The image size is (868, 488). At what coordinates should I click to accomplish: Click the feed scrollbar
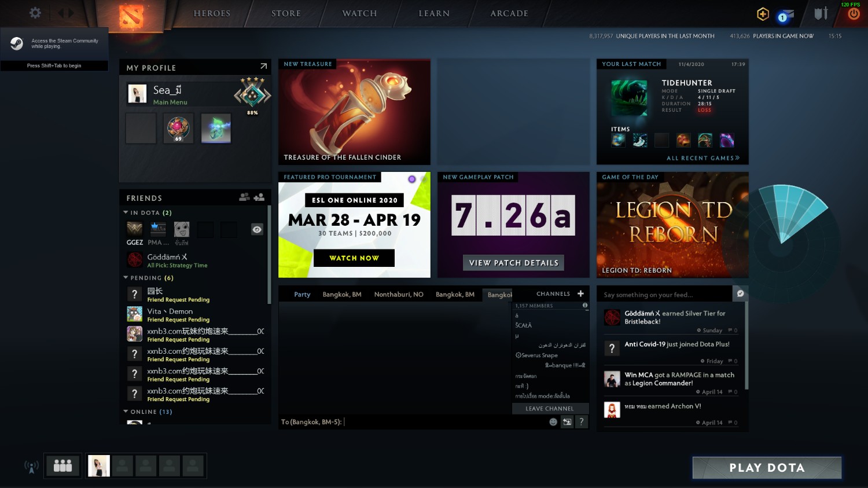click(x=746, y=346)
